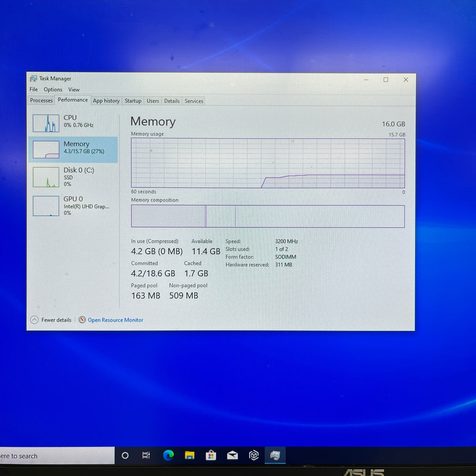Click the Cortana circle icon in the taskbar

click(x=125, y=455)
